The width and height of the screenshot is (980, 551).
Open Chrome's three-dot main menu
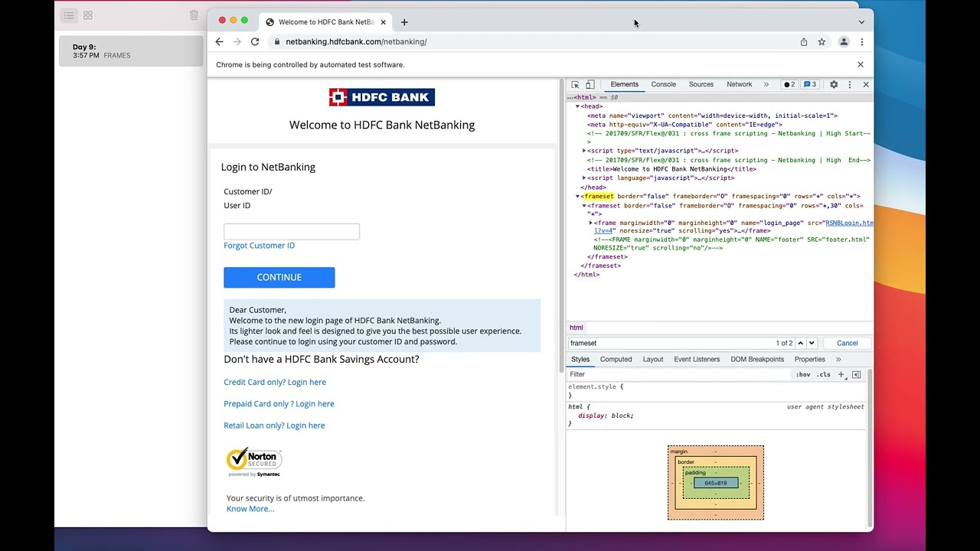862,42
